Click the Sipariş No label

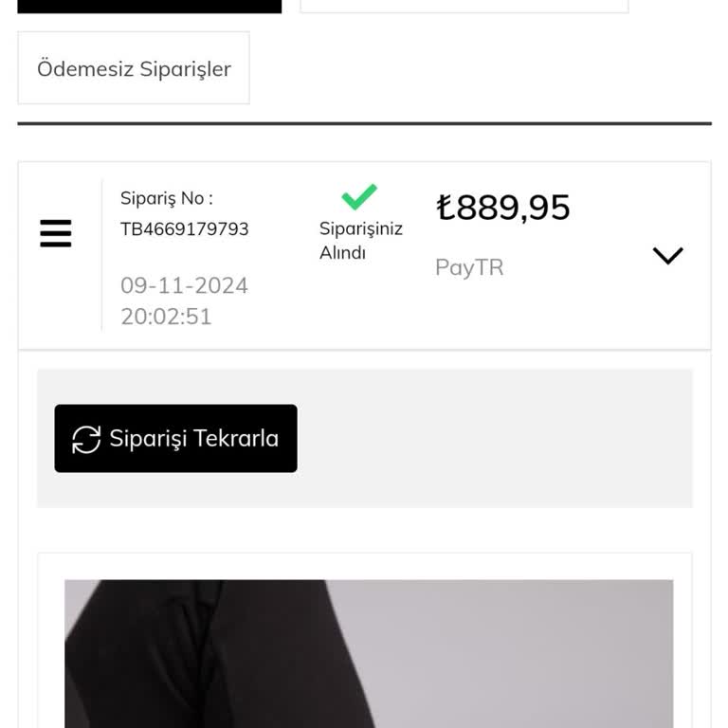(x=167, y=198)
